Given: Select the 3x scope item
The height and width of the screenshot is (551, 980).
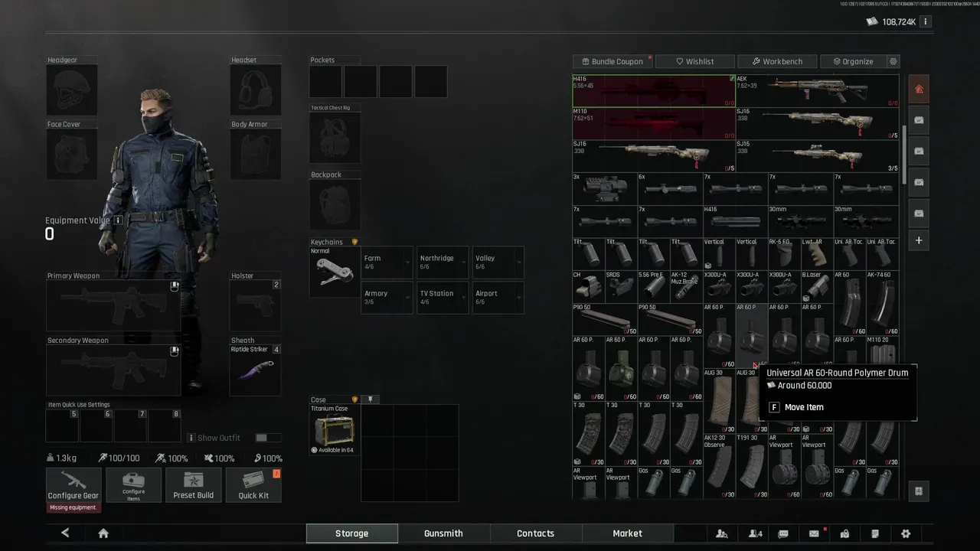Looking at the screenshot, I should (x=605, y=188).
